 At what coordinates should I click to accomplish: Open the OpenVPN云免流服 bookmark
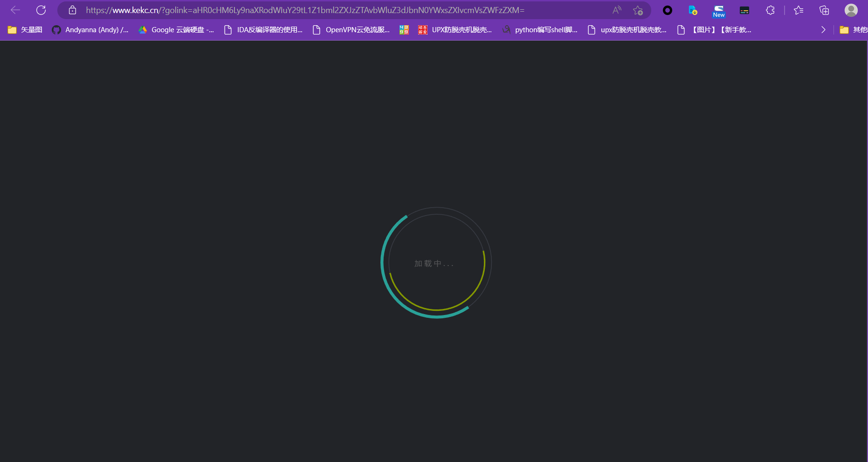(x=351, y=30)
